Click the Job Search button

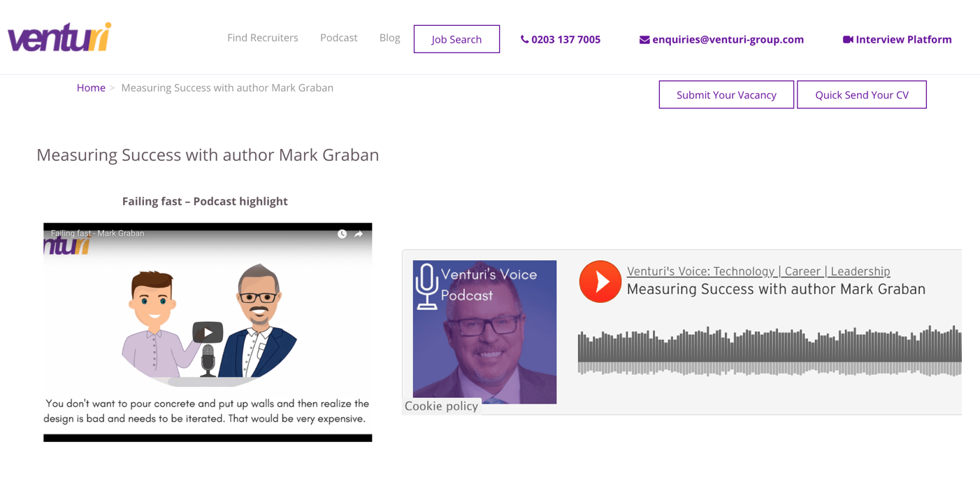456,39
